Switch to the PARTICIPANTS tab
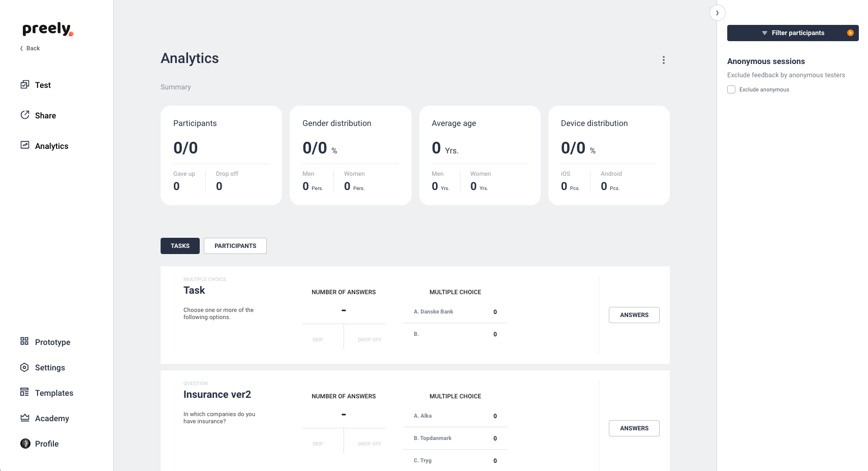 click(x=235, y=246)
